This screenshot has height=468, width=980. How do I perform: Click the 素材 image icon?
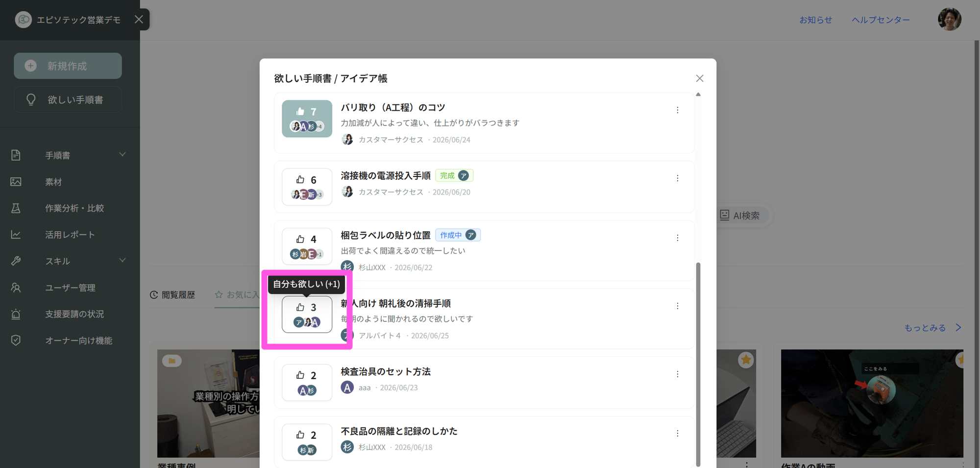[16, 182]
